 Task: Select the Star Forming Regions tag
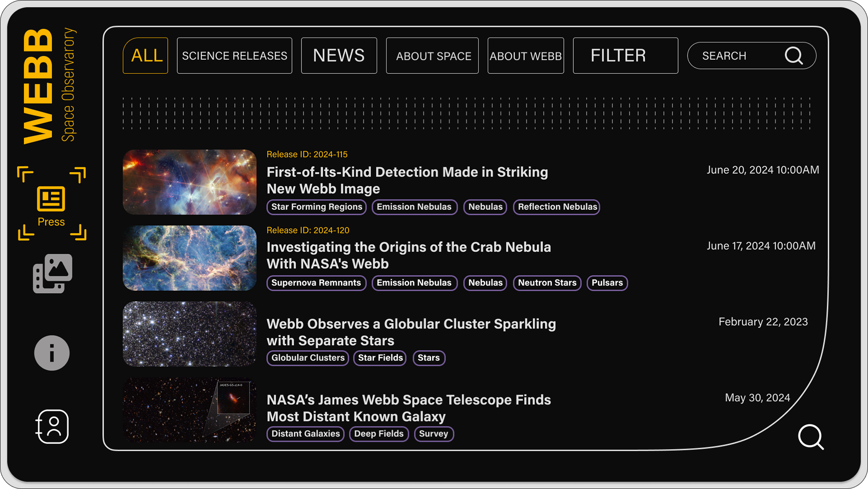click(x=316, y=207)
